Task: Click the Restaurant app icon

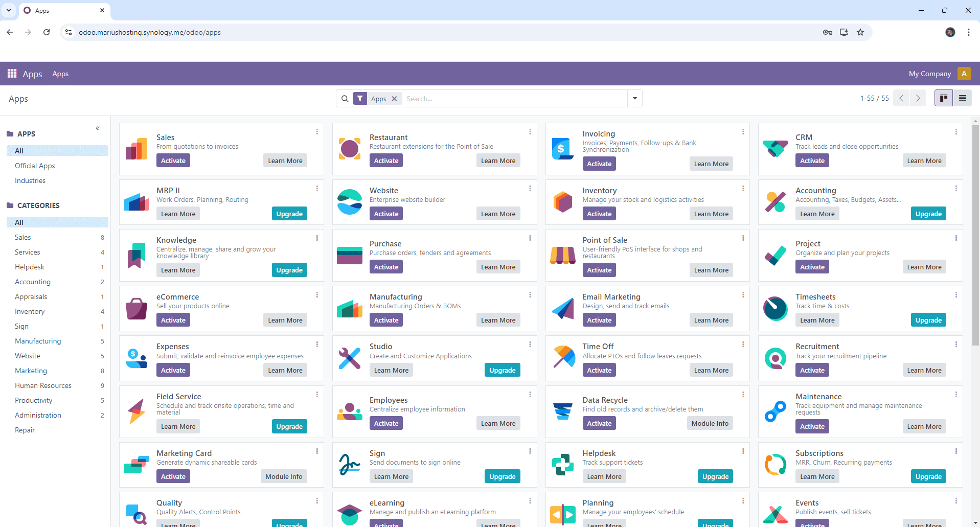Action: point(350,149)
